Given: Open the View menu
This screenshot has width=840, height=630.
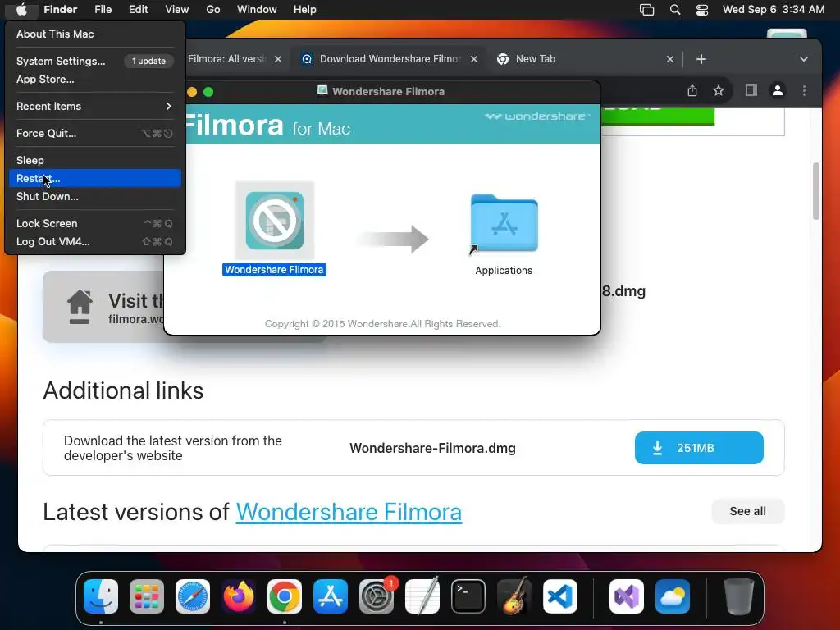Looking at the screenshot, I should pyautogui.click(x=177, y=10).
